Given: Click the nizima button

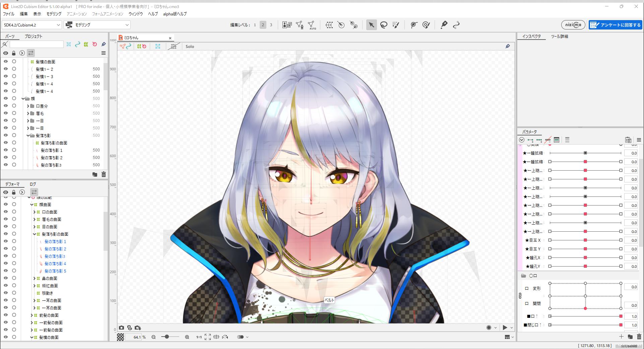Looking at the screenshot, I should coord(573,24).
